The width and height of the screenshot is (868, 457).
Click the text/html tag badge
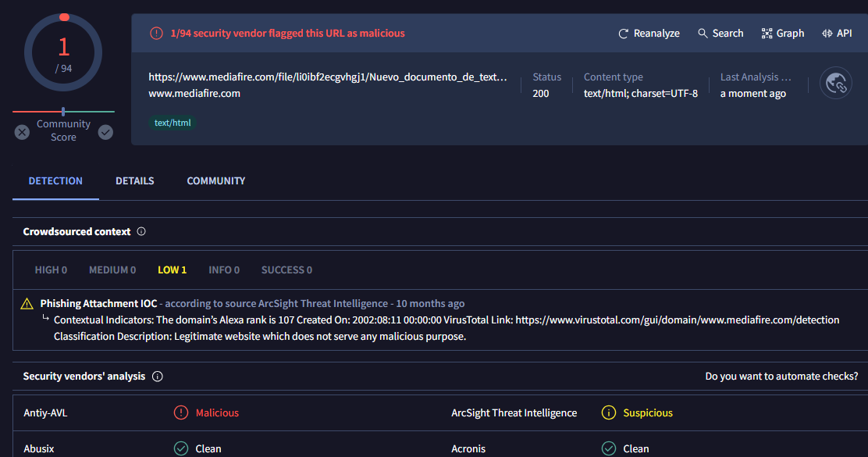tap(173, 123)
